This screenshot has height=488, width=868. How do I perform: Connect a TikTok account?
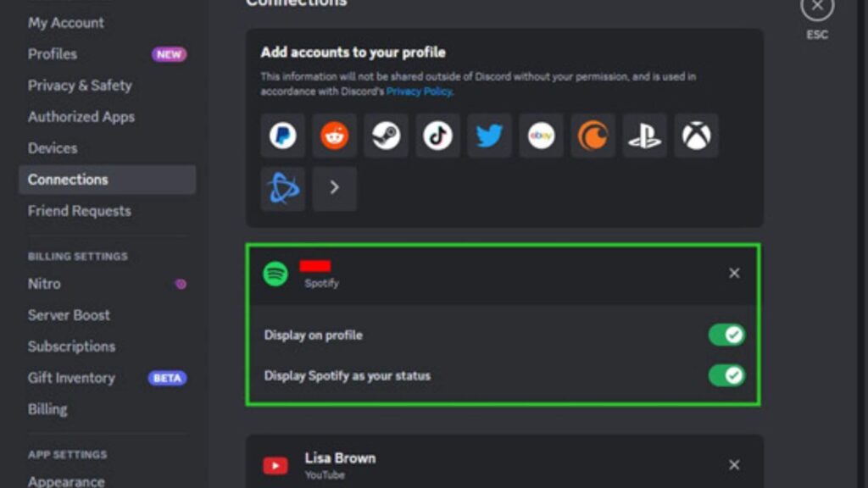point(437,135)
